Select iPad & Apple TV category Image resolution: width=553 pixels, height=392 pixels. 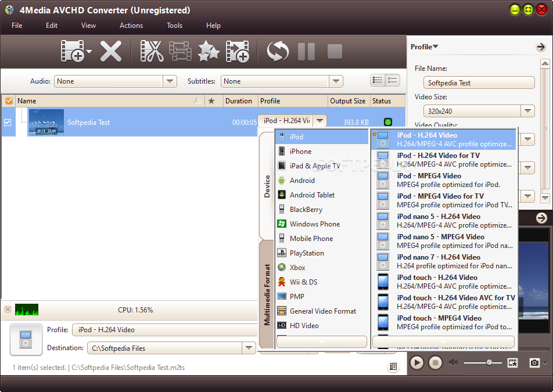[322, 166]
